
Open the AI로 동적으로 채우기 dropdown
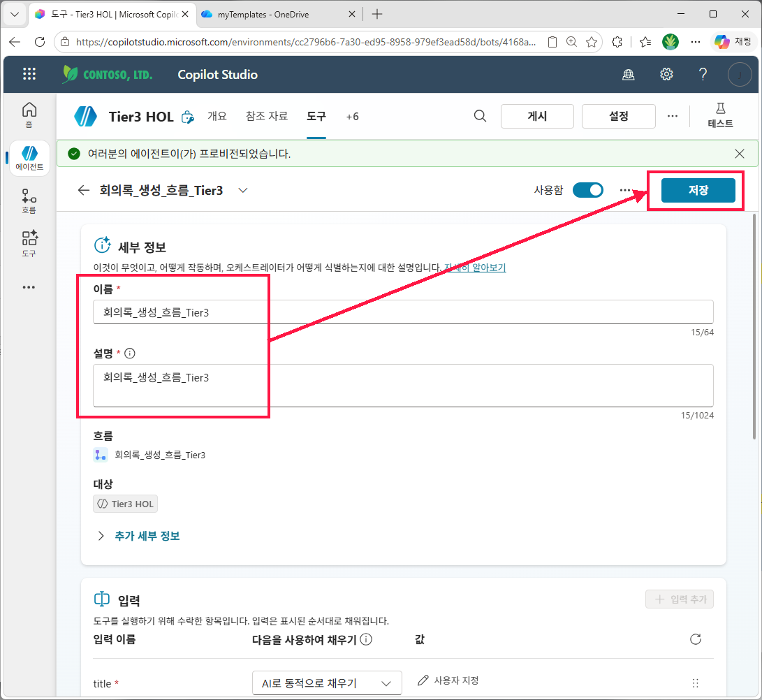coord(327,683)
